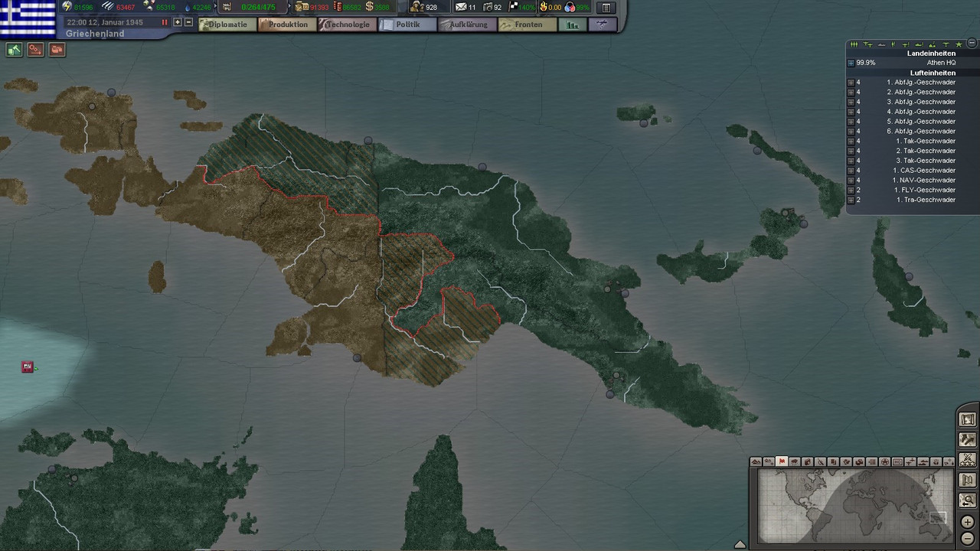This screenshot has width=980, height=551.
Task: Click the third orange icon under country name
Action: [57, 50]
